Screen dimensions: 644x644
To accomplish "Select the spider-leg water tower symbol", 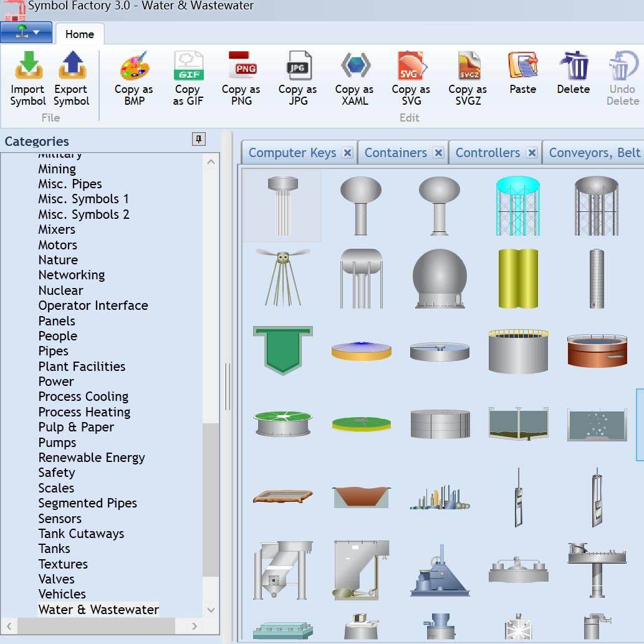I will (x=283, y=278).
